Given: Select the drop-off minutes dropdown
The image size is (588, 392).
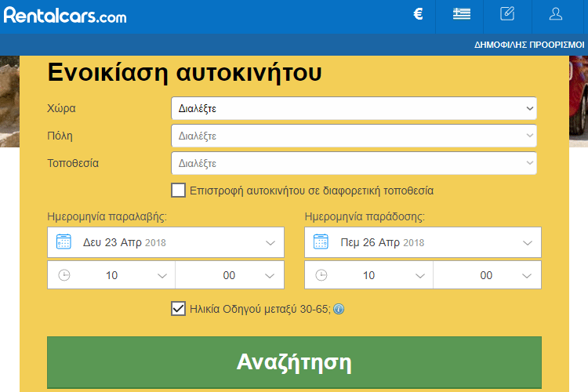Looking at the screenshot, I should click(x=487, y=275).
